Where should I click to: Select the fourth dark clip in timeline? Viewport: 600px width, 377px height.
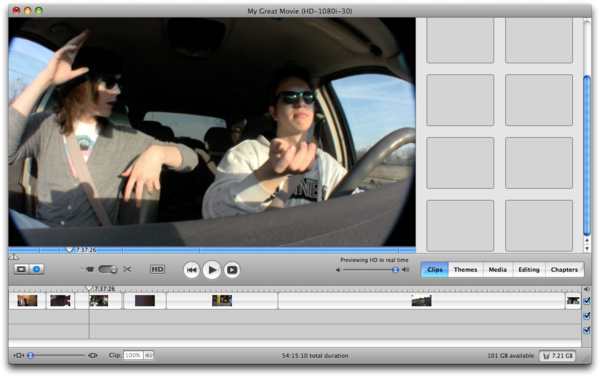pyautogui.click(x=145, y=301)
